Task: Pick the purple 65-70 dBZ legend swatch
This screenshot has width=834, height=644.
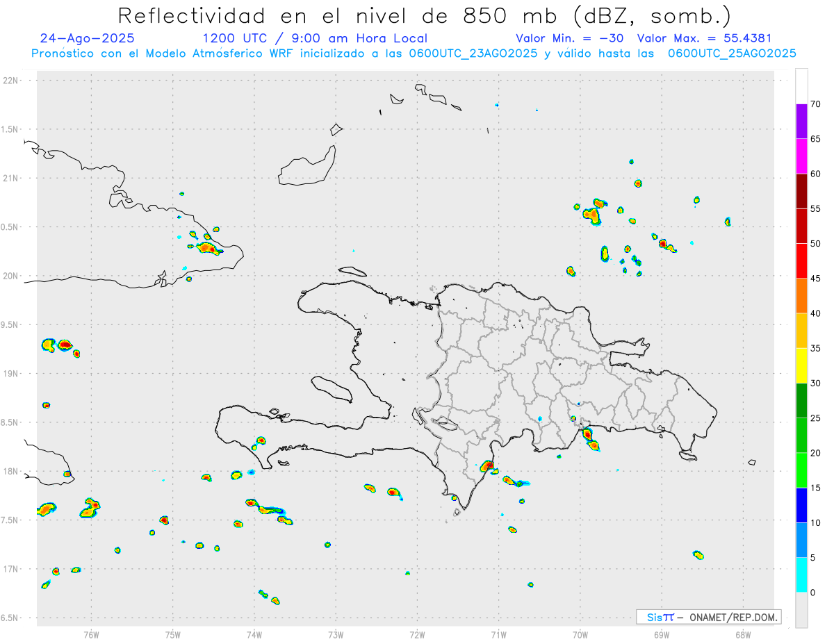Action: click(802, 122)
